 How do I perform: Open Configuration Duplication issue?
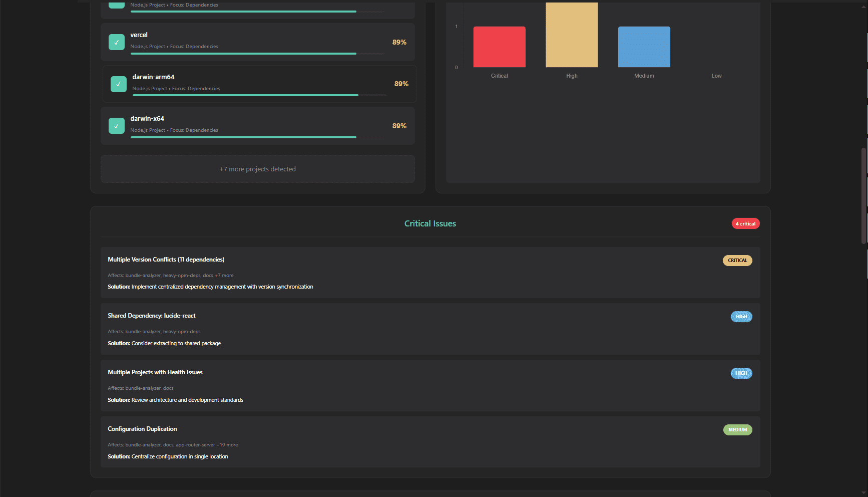tap(142, 429)
